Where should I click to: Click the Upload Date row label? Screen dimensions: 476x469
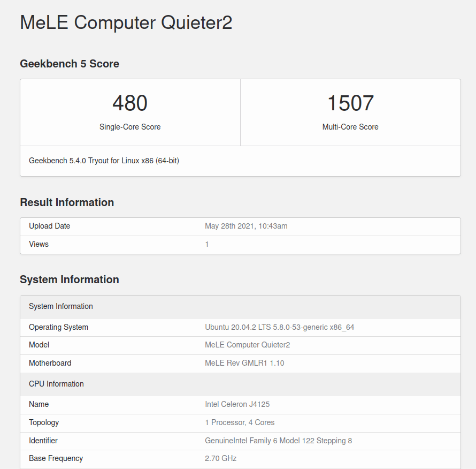(50, 226)
